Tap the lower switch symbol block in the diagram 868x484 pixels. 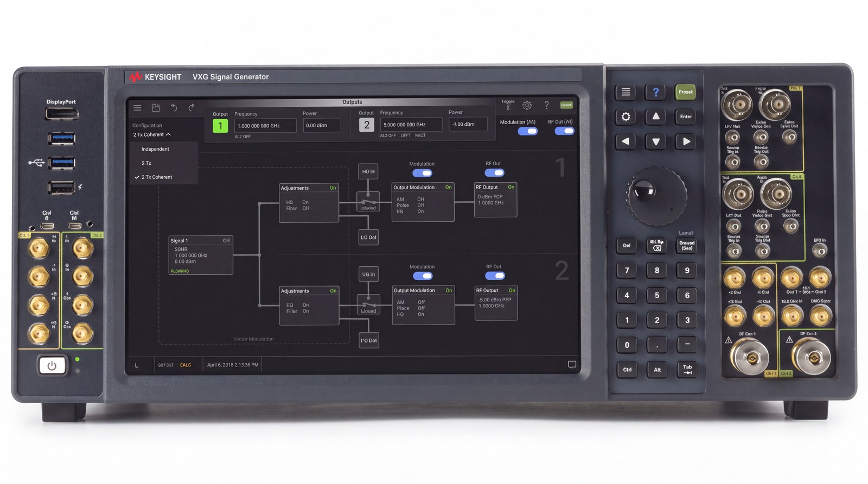tap(368, 305)
